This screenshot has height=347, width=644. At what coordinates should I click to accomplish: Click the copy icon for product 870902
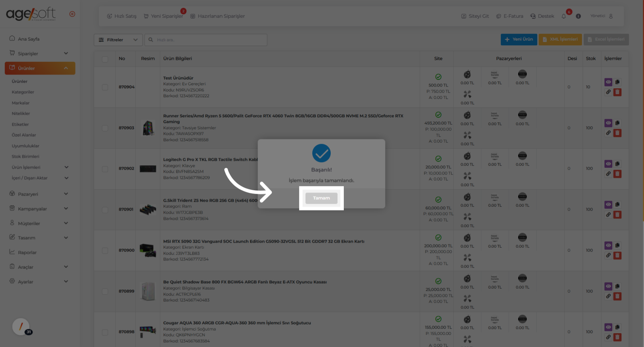(618, 164)
